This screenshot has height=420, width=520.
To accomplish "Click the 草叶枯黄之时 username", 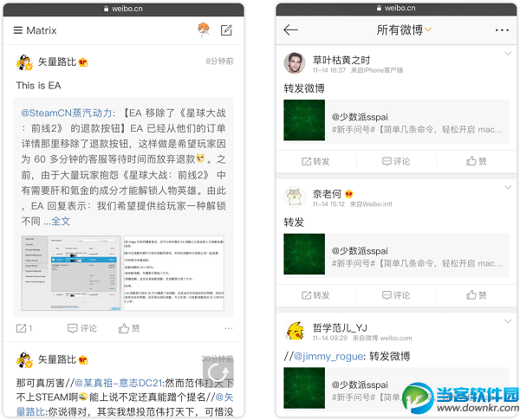I will coord(341,60).
